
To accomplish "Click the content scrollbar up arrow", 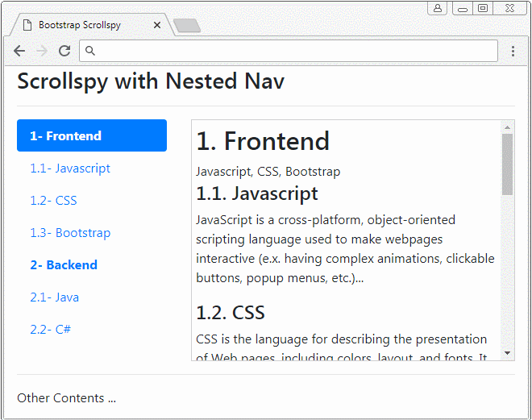I will click(x=507, y=127).
